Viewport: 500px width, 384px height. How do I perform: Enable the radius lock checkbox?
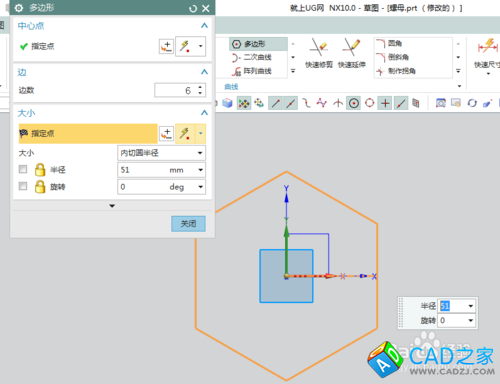(23, 169)
